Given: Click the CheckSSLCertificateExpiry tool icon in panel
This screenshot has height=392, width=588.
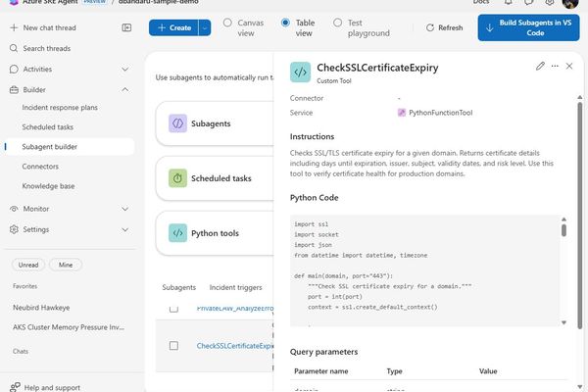Looking at the screenshot, I should point(301,72).
